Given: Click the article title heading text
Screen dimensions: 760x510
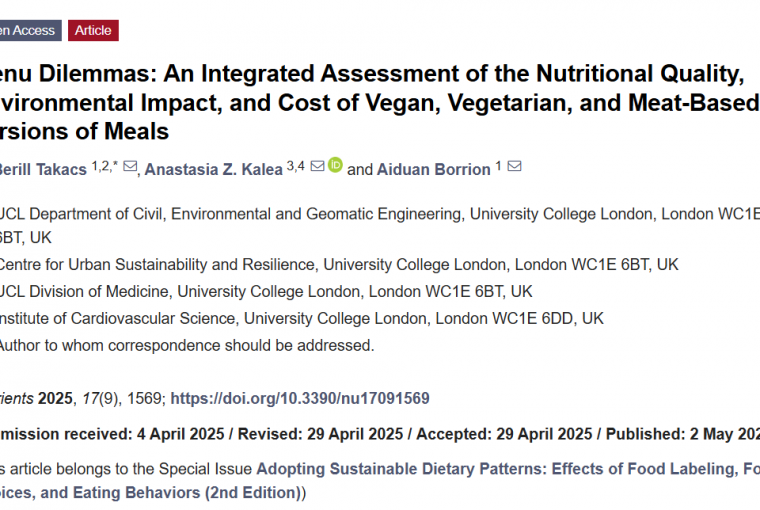Looking at the screenshot, I should 380,102.
